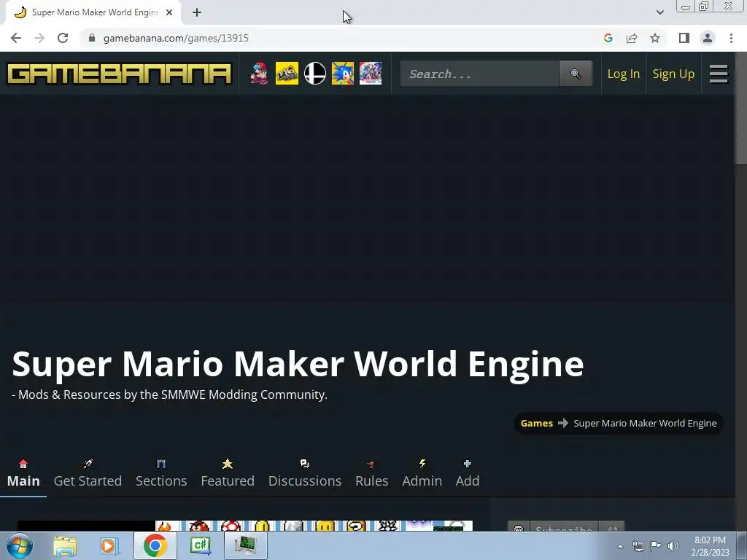The image size is (747, 560).
Task: Click the Sign Up link
Action: tap(673, 74)
